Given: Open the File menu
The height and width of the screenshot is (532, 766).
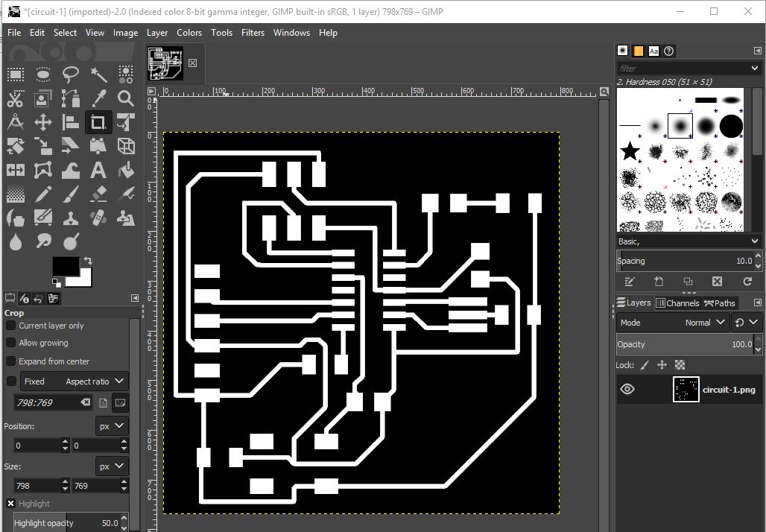Looking at the screenshot, I should pos(14,33).
